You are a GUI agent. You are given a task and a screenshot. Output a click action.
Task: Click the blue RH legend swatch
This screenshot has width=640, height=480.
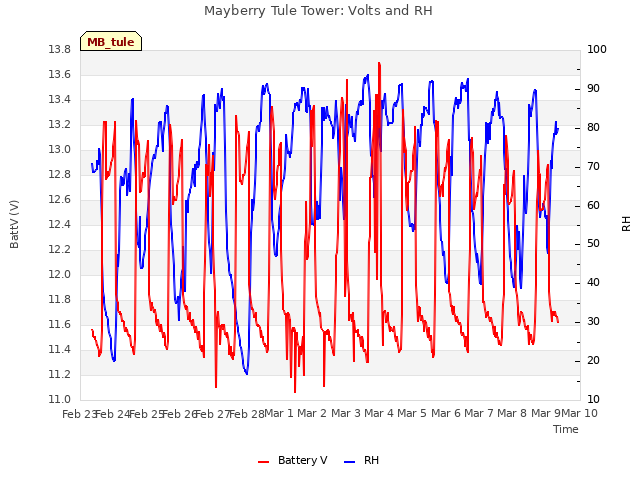(350, 462)
